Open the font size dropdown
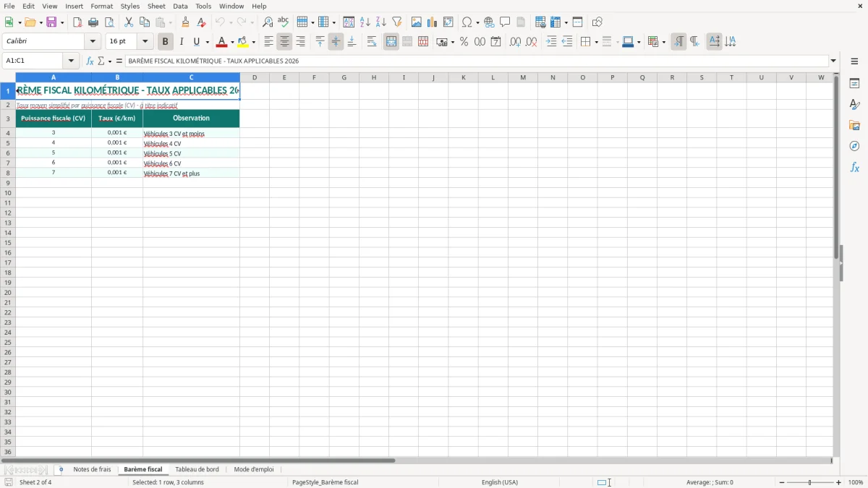The image size is (868, 488). pyautogui.click(x=145, y=42)
